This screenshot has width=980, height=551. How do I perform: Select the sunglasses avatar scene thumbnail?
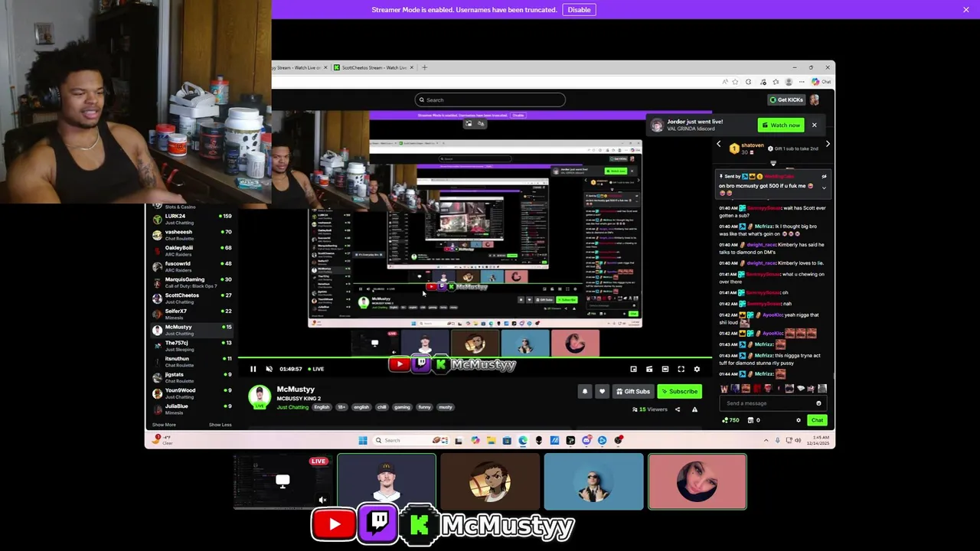(x=593, y=481)
